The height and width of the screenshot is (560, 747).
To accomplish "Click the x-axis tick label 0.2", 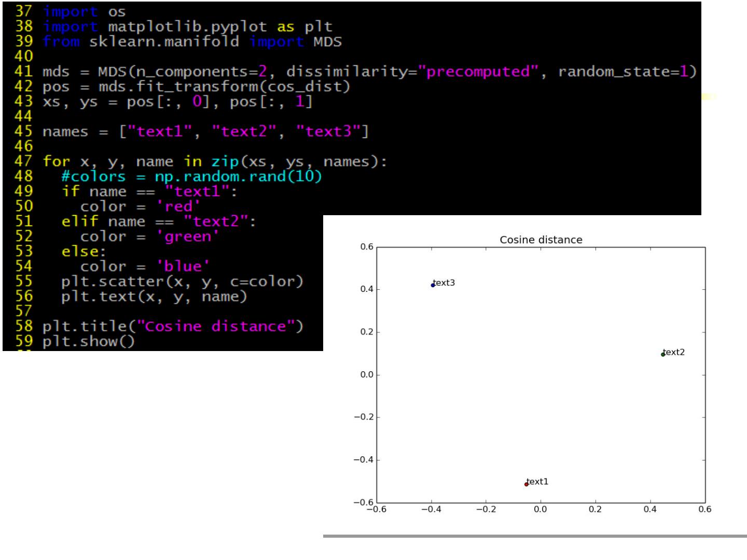I will click(x=595, y=509).
